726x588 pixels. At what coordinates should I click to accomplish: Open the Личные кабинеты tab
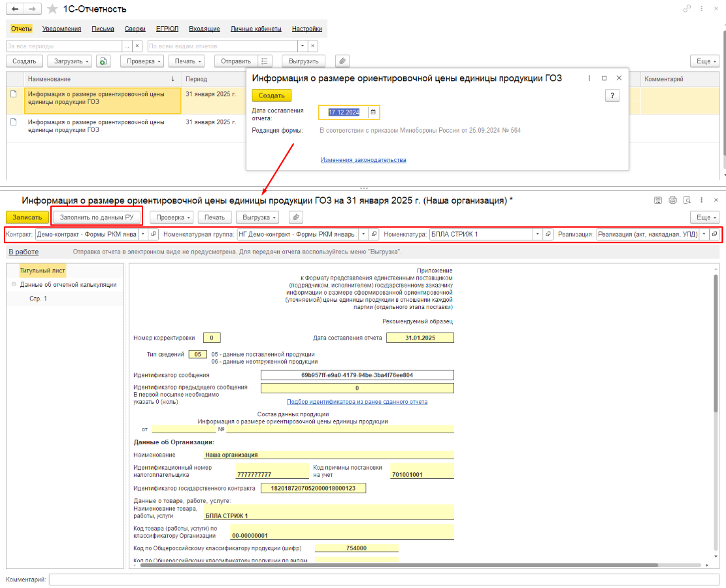(x=256, y=29)
